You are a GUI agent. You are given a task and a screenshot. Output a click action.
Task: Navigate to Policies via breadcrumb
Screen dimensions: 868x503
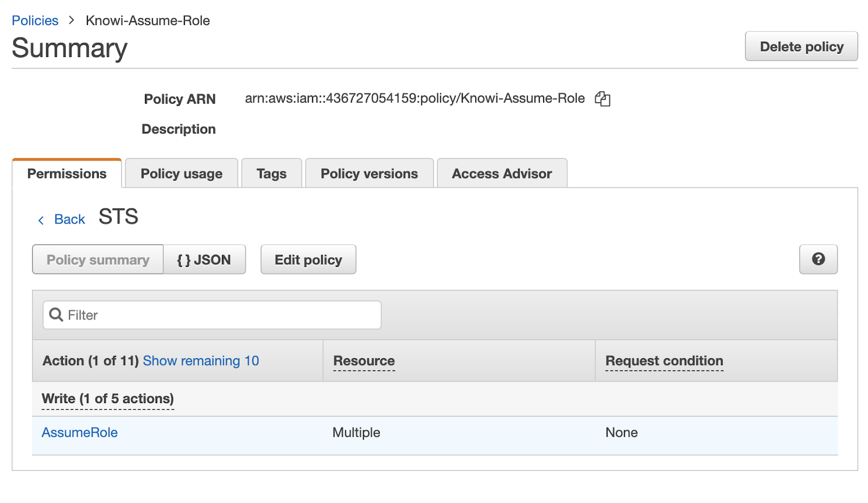tap(35, 21)
